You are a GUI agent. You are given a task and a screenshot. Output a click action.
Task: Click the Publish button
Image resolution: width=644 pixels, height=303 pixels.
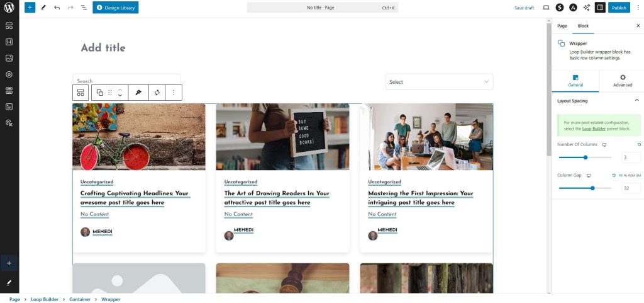point(619,8)
